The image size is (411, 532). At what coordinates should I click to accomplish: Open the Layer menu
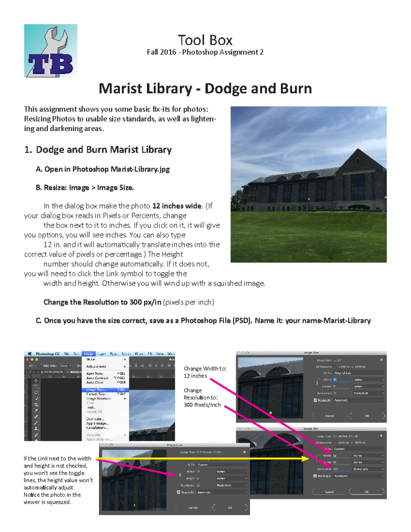point(102,354)
